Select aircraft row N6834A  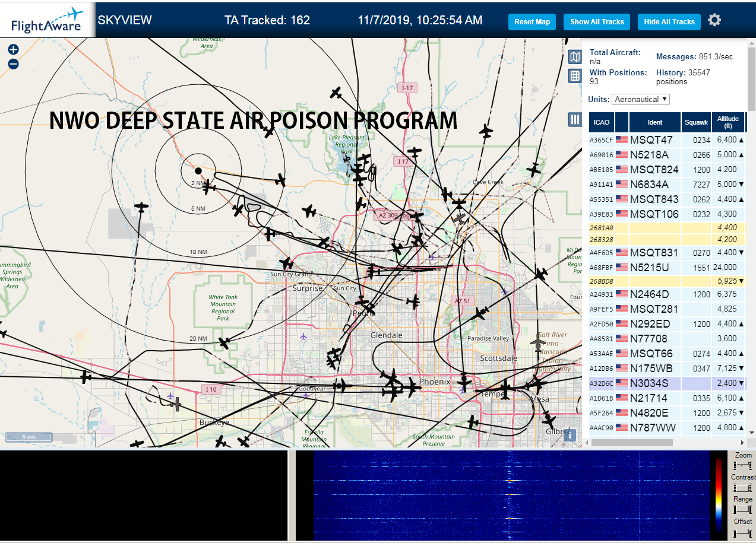click(666, 185)
